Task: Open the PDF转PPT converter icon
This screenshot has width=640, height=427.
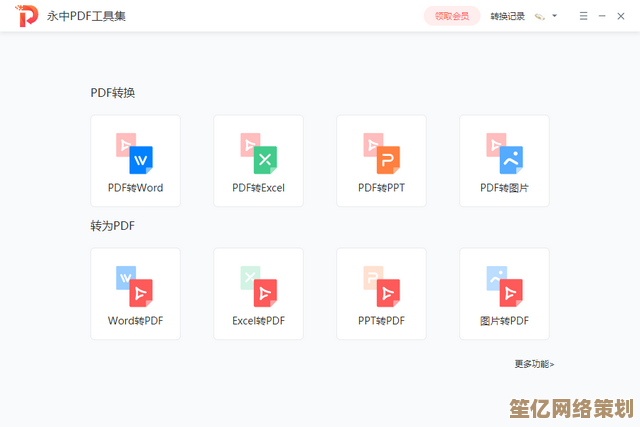Action: tap(382, 153)
